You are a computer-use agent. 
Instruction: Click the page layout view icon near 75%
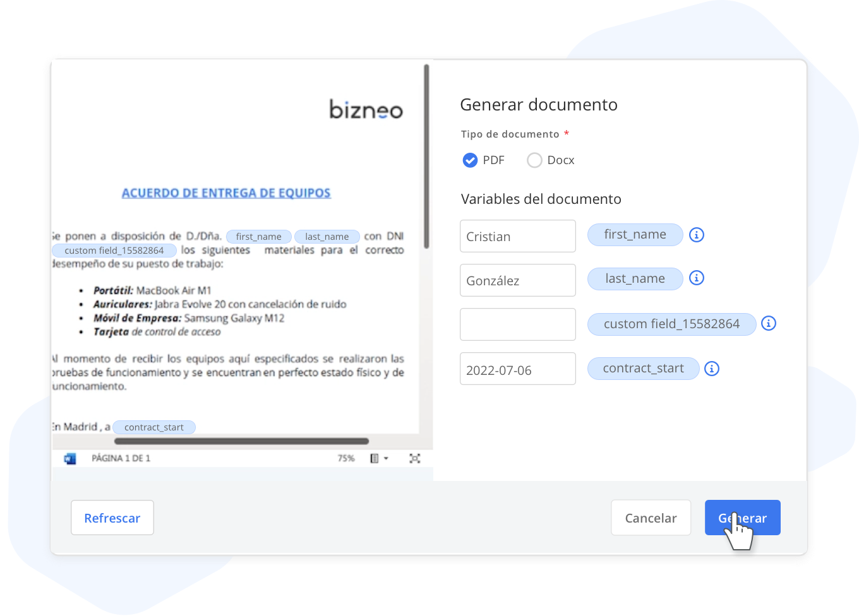click(374, 458)
